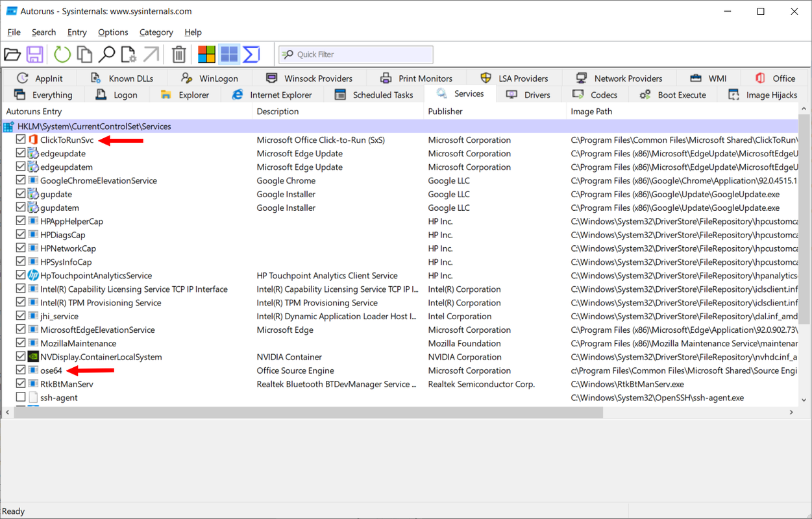Open the Category menu

click(156, 32)
